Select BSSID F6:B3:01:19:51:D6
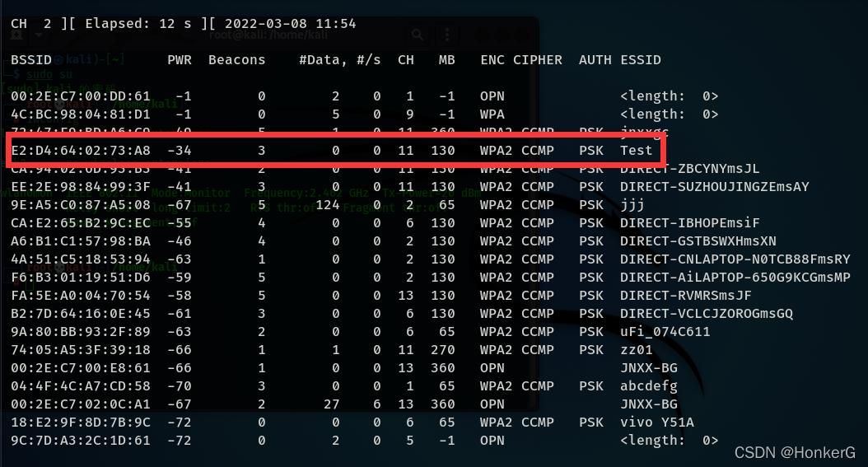Image resolution: width=868 pixels, height=467 pixels. [80, 278]
